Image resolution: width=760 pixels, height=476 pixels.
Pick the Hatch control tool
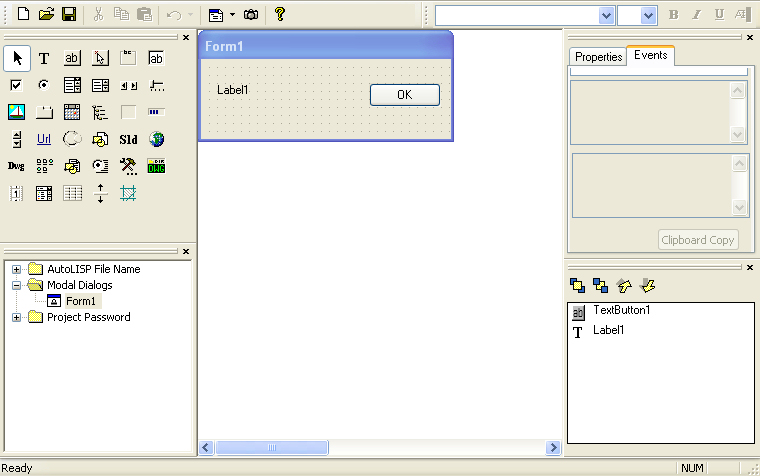pos(128,193)
